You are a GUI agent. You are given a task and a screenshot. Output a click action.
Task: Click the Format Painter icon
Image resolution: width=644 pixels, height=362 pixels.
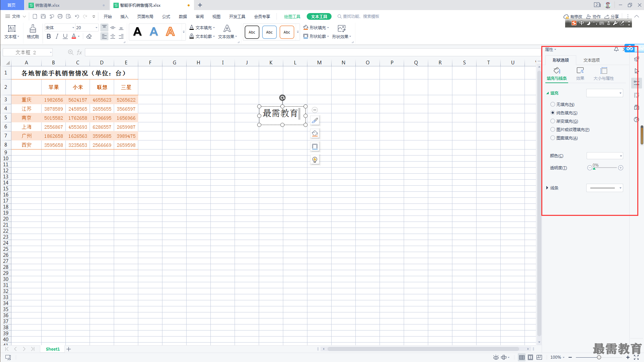pyautogui.click(x=33, y=32)
